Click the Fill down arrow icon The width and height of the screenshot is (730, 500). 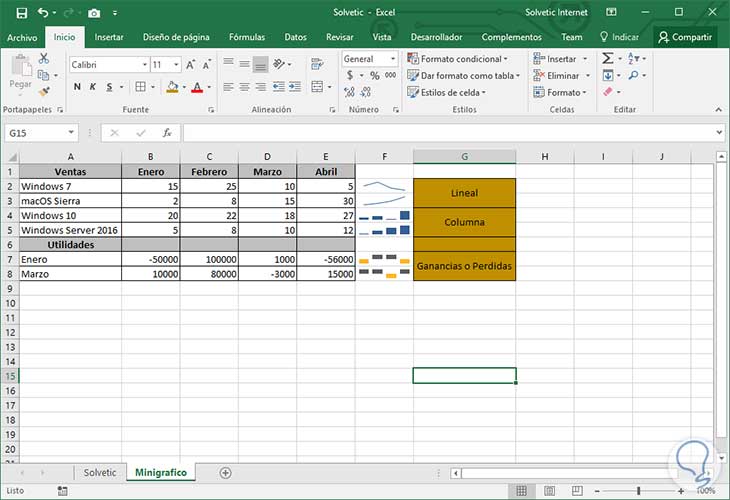pos(608,75)
